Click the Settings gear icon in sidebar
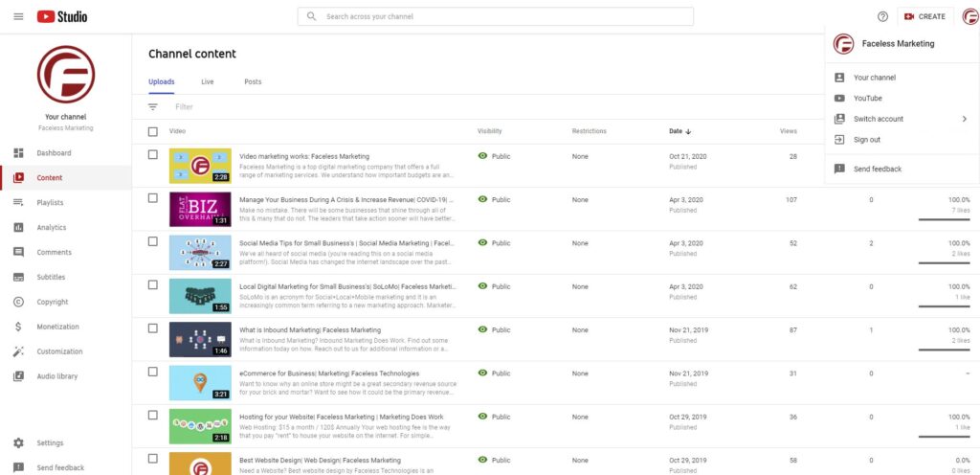This screenshot has width=980, height=475. (x=19, y=443)
